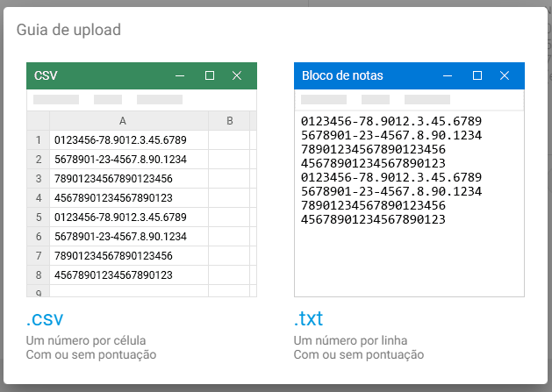Maximize the Bloco de notas window
Image resolution: width=552 pixels, height=392 pixels.
[477, 76]
